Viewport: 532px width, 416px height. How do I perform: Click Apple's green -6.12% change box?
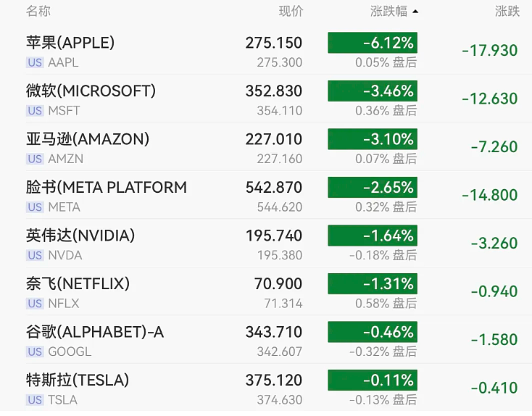373,43
